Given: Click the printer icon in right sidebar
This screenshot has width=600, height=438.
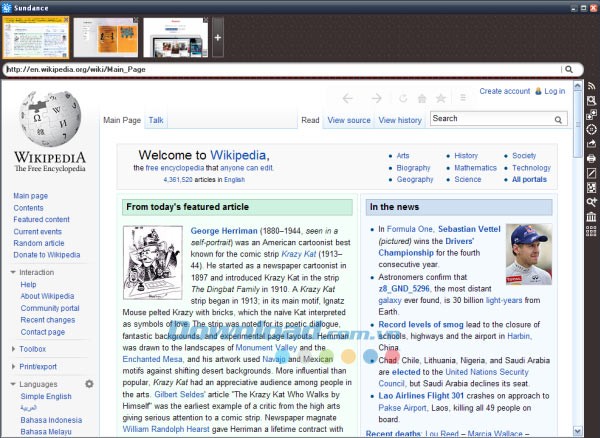Looking at the screenshot, I should click(592, 158).
